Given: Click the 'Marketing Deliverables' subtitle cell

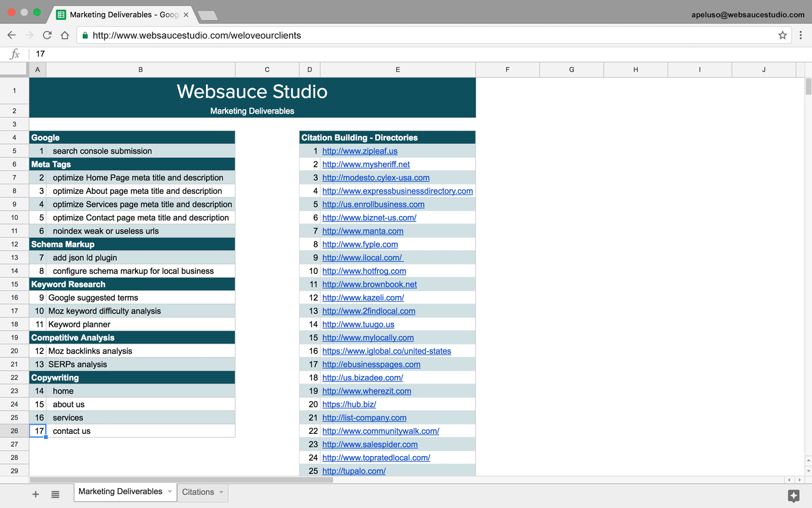Looking at the screenshot, I should click(252, 111).
